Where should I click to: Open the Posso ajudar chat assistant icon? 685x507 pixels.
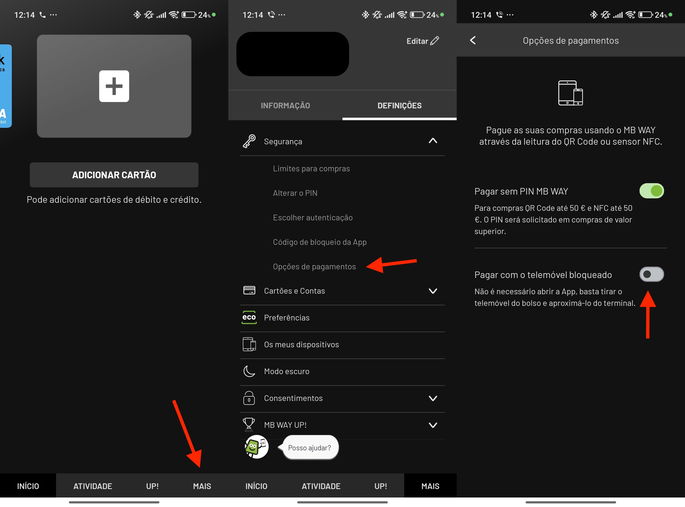click(257, 448)
